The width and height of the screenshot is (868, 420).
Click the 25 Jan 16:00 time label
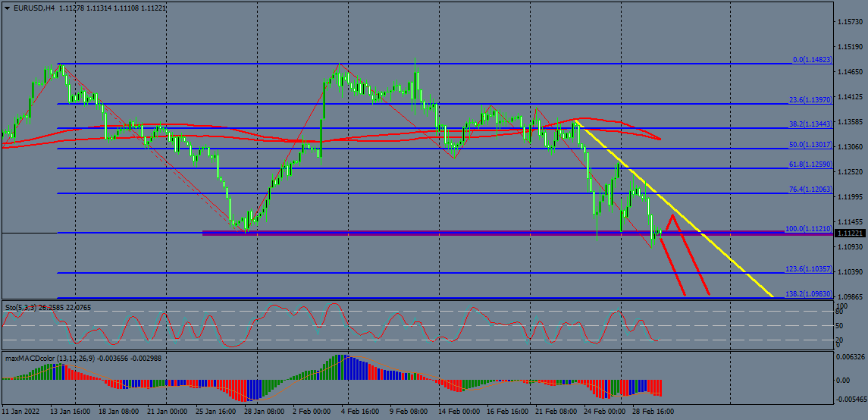pyautogui.click(x=215, y=412)
